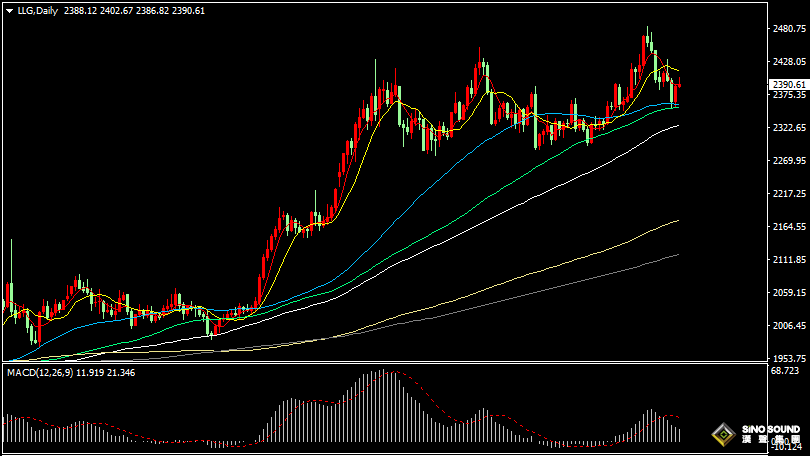Viewport: 810px width, 456px height.
Task: Click the 1953.75 price axis label
Action: [x=788, y=359]
